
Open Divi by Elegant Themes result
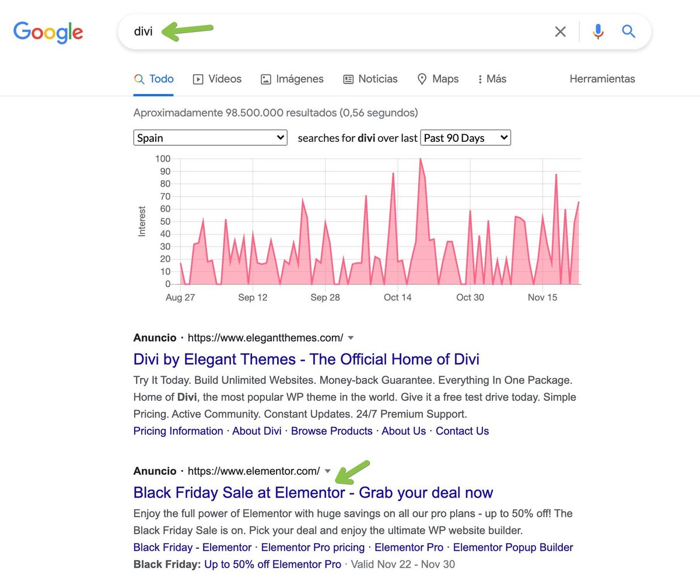pyautogui.click(x=306, y=359)
